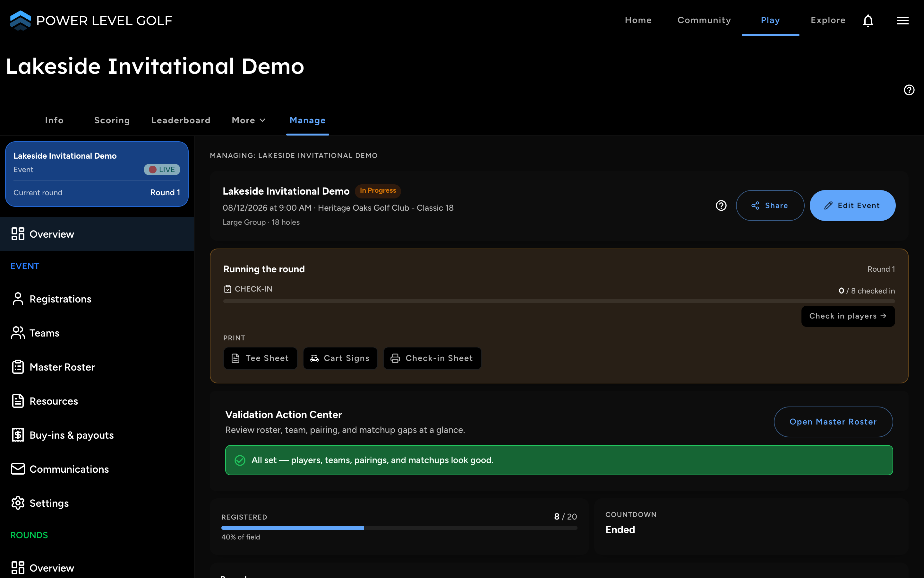This screenshot has width=924, height=578.
Task: Click the In Progress status badge
Action: tap(378, 191)
